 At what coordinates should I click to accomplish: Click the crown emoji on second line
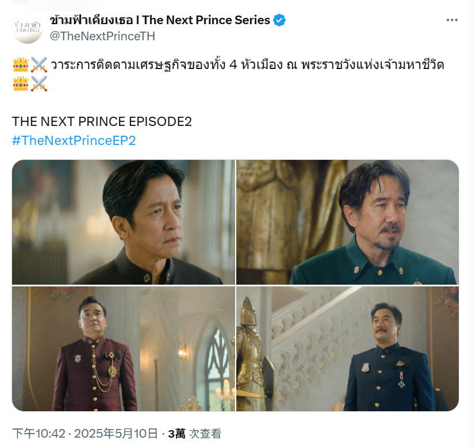pyautogui.click(x=21, y=83)
